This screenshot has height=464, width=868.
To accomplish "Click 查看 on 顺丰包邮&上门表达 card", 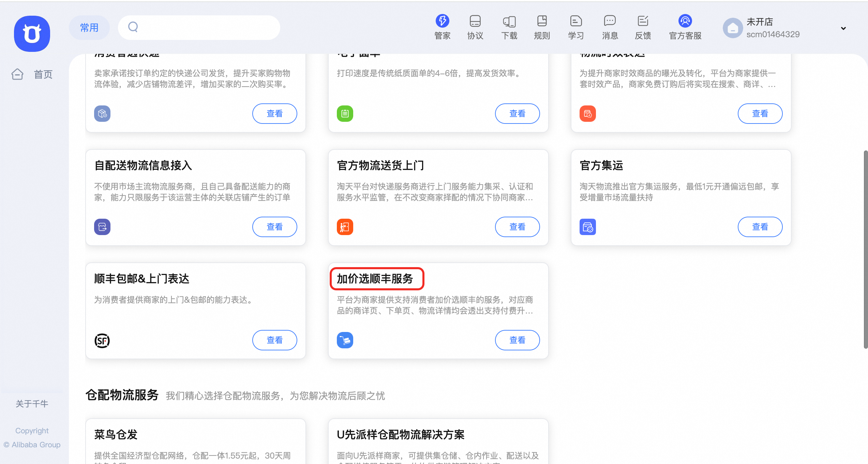I will (x=274, y=340).
